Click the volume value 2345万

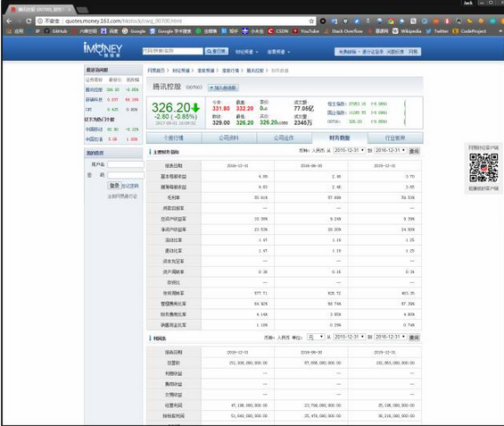pos(302,122)
